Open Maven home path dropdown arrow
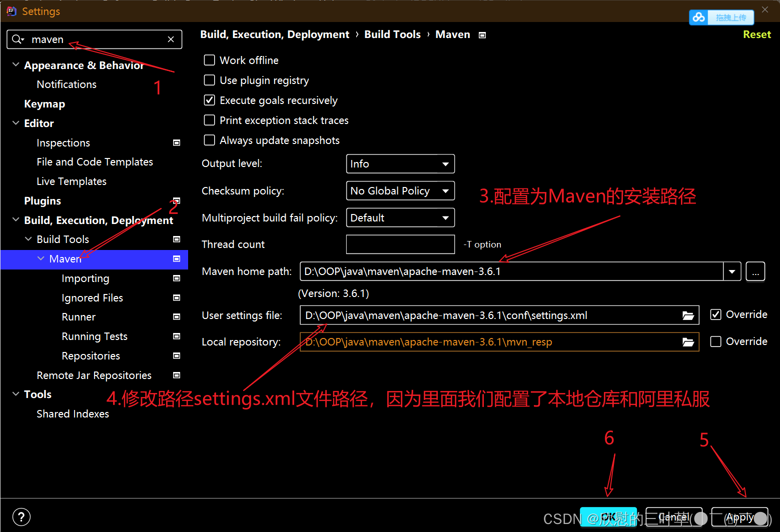The image size is (780, 532). [732, 271]
